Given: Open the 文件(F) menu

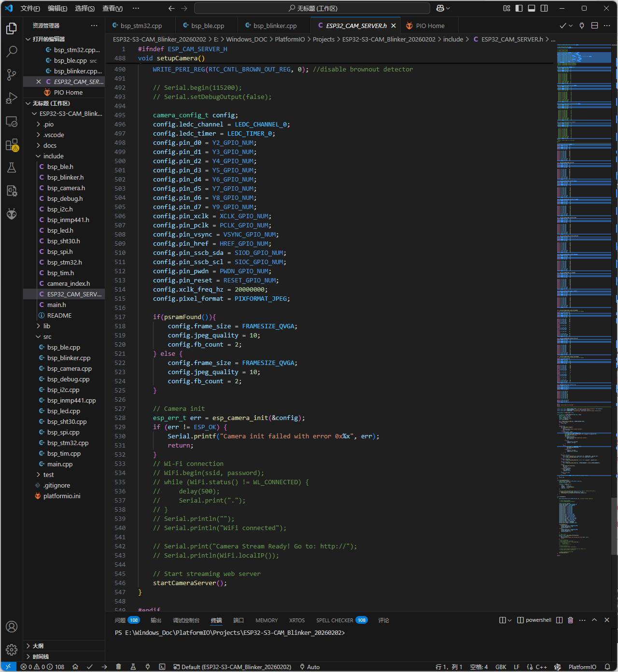Looking at the screenshot, I should click(30, 8).
